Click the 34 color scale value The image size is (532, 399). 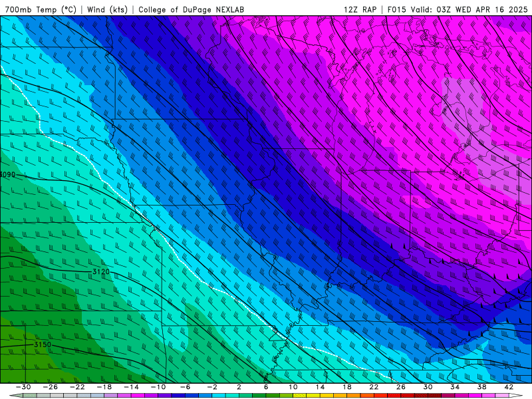455,387
